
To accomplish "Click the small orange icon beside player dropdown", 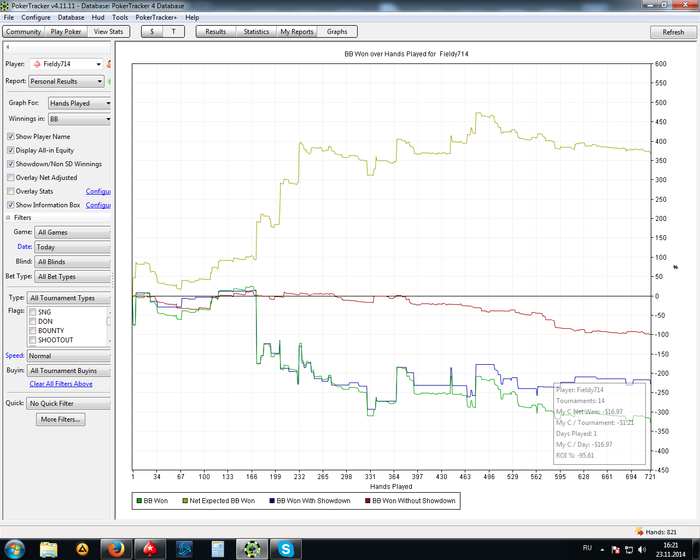I will point(108,64).
